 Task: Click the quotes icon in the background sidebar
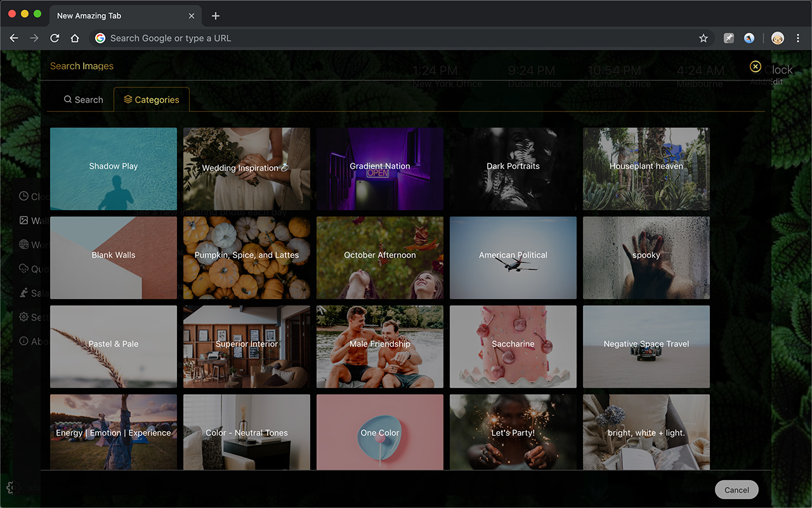point(24,269)
